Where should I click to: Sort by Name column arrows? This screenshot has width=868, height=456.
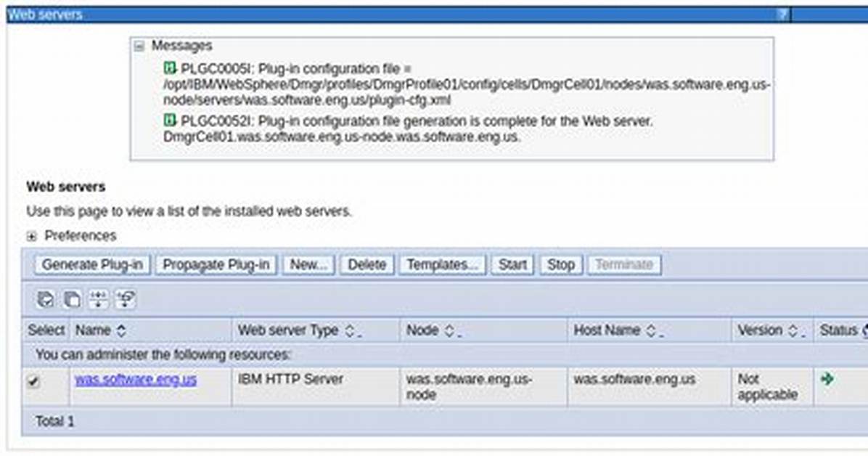(x=121, y=331)
